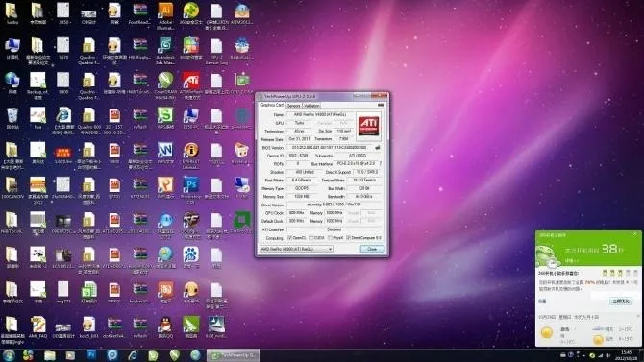Toggle the CUDA checkbox in GPU-Z

click(x=310, y=238)
